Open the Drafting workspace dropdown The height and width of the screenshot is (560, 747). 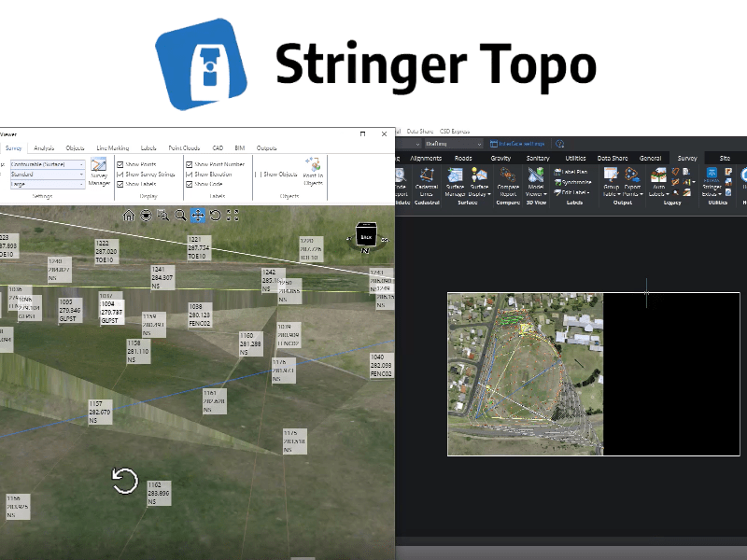[454, 144]
